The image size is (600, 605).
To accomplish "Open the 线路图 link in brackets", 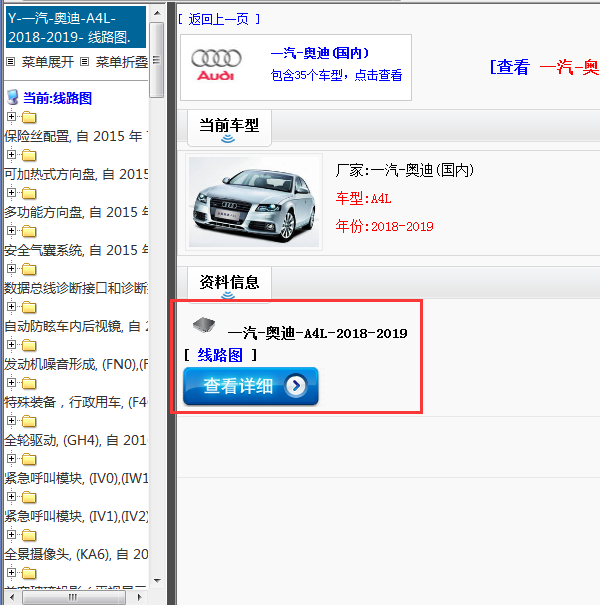I will [220, 355].
